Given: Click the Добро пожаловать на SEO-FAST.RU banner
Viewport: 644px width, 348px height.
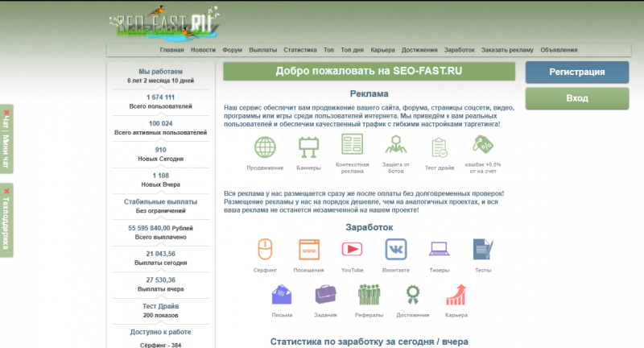Looking at the screenshot, I should click(x=369, y=71).
